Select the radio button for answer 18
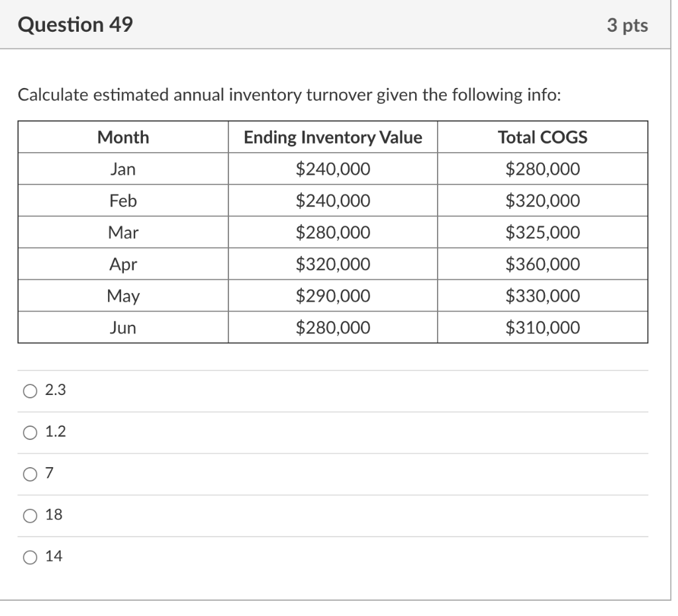Viewport: 678px width, 616px height. 29,515
